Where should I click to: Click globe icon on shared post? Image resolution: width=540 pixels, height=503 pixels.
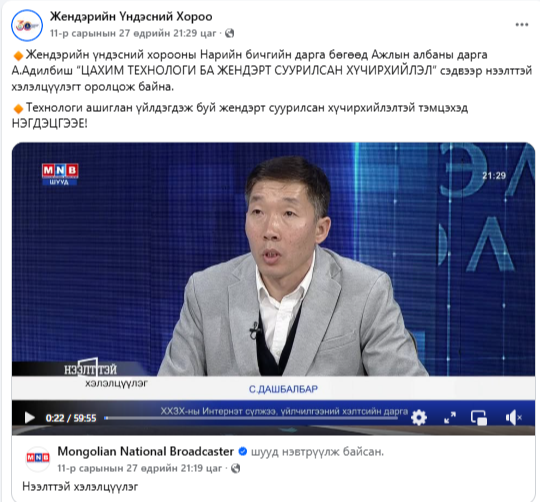tap(236, 468)
